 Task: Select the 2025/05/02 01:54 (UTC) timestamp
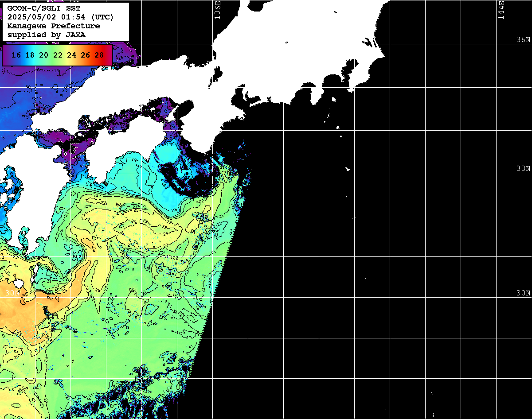pyautogui.click(x=60, y=17)
